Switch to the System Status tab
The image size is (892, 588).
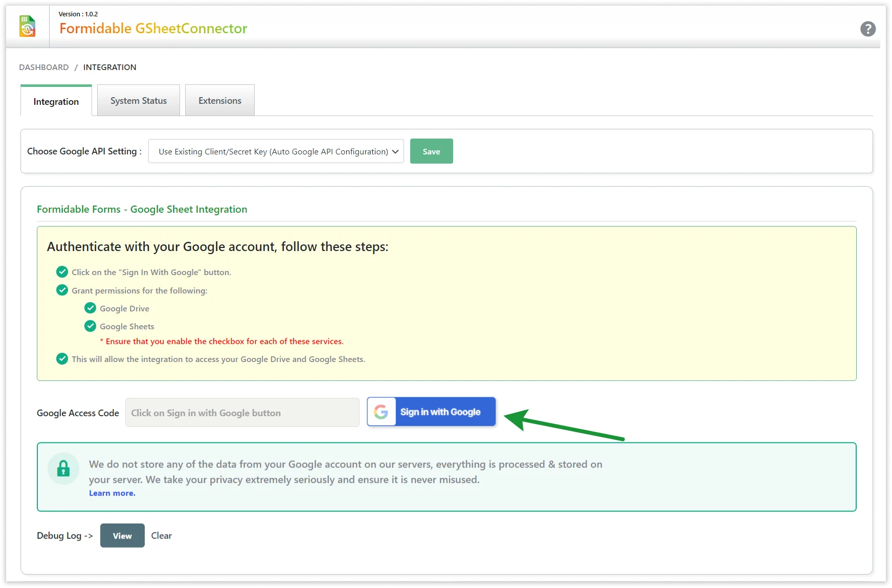click(139, 101)
